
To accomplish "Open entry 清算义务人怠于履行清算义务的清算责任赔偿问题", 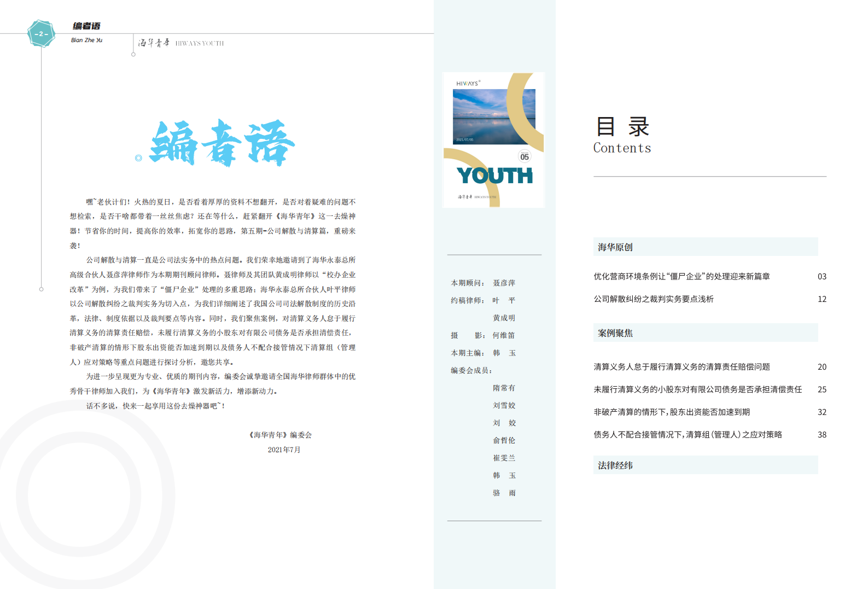I will [x=681, y=367].
